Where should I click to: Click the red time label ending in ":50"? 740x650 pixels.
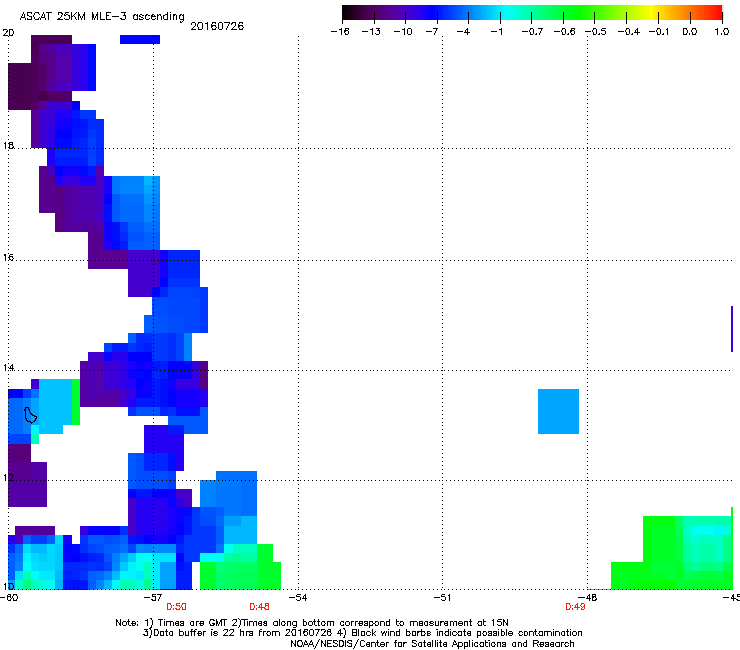[x=176, y=607]
